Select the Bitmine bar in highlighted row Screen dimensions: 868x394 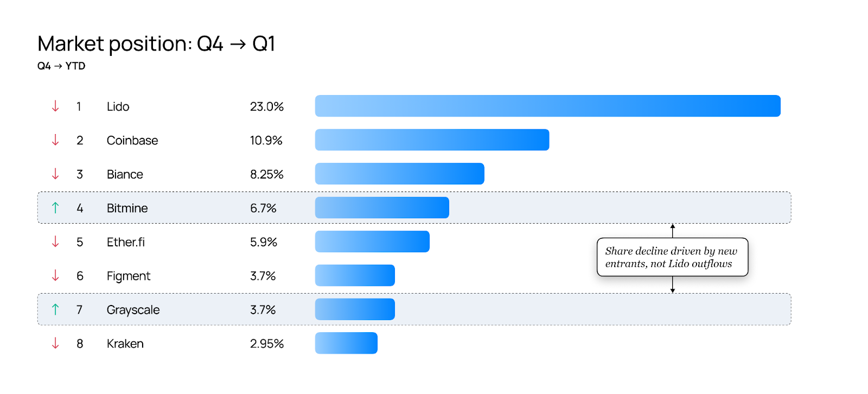[382, 208]
